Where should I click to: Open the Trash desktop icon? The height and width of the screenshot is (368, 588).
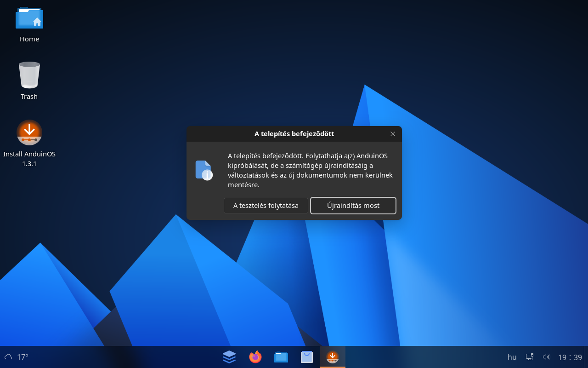tap(29, 81)
